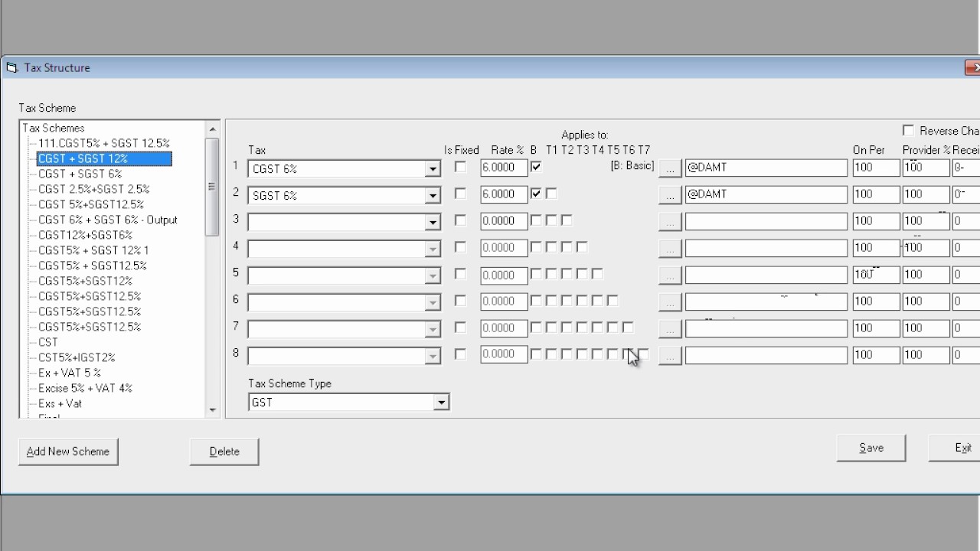Select CGST12%+SGST6% scheme
The width and height of the screenshot is (980, 551).
(x=86, y=235)
